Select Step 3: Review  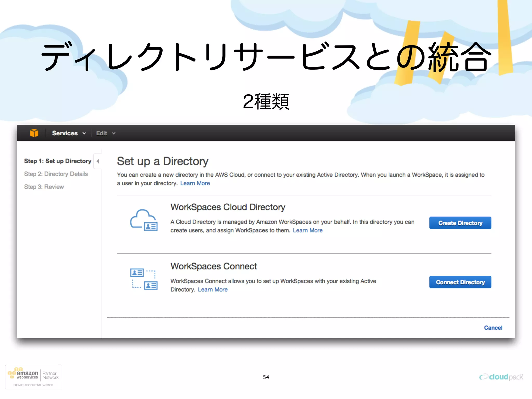(44, 187)
